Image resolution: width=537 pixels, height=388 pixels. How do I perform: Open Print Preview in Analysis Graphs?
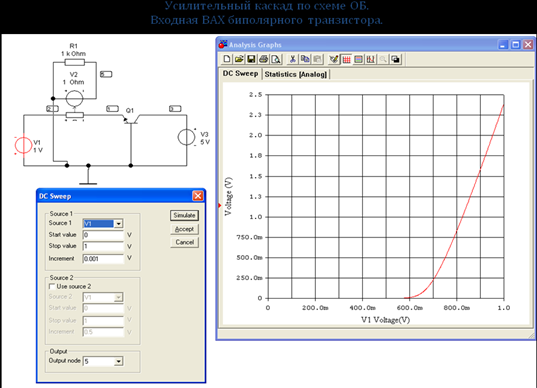click(x=276, y=59)
